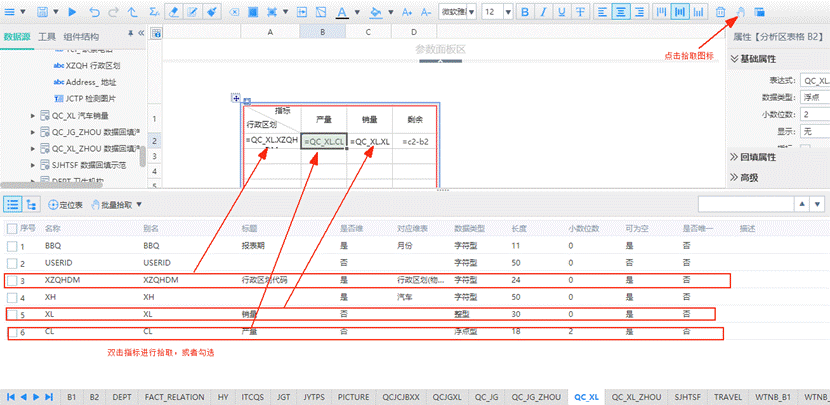
Task: Align content to vertical middle
Action: pos(680,11)
